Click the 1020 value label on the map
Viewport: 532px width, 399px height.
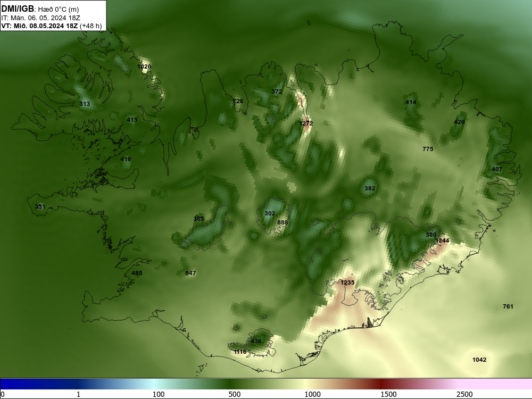click(x=144, y=66)
